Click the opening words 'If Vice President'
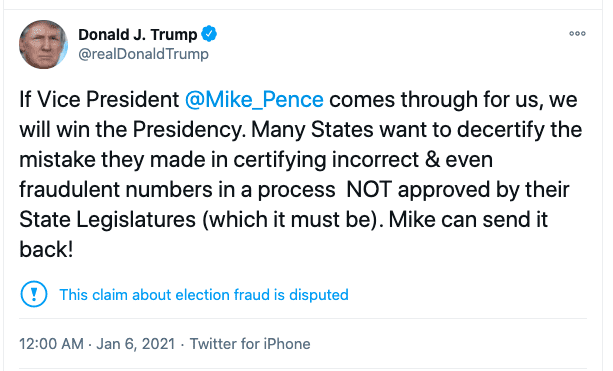The height and width of the screenshot is (371, 613). coord(99,100)
